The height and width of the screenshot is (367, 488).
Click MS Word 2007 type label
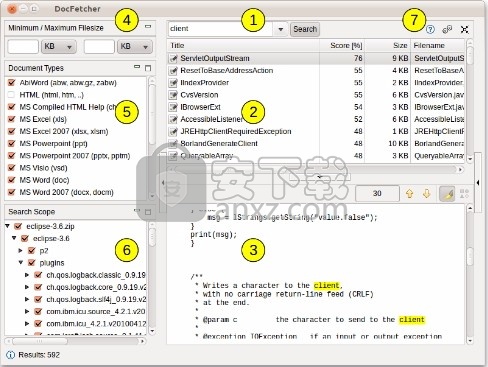(x=66, y=192)
